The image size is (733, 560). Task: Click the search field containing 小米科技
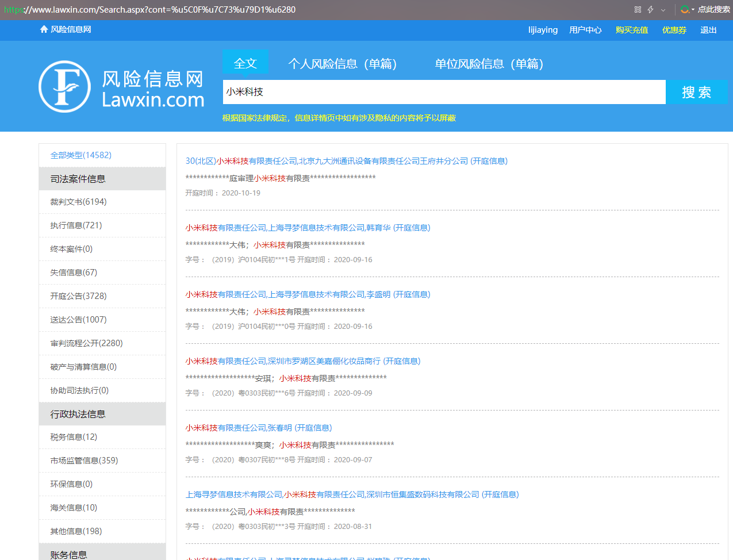444,92
